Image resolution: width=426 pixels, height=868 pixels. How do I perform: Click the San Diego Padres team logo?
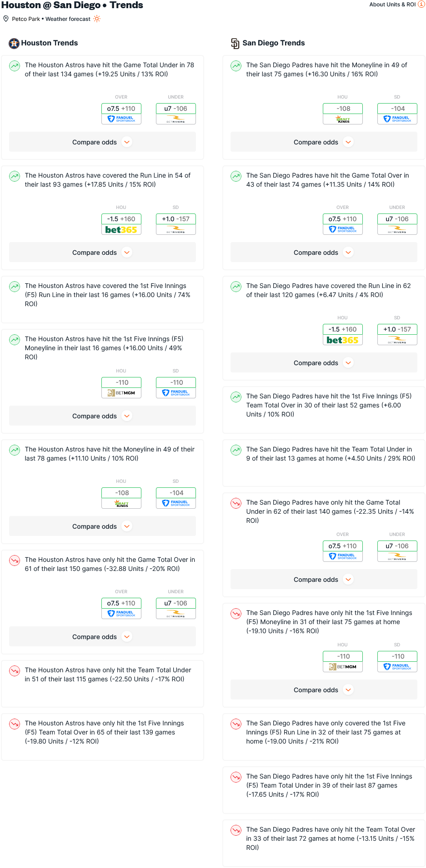235,43
